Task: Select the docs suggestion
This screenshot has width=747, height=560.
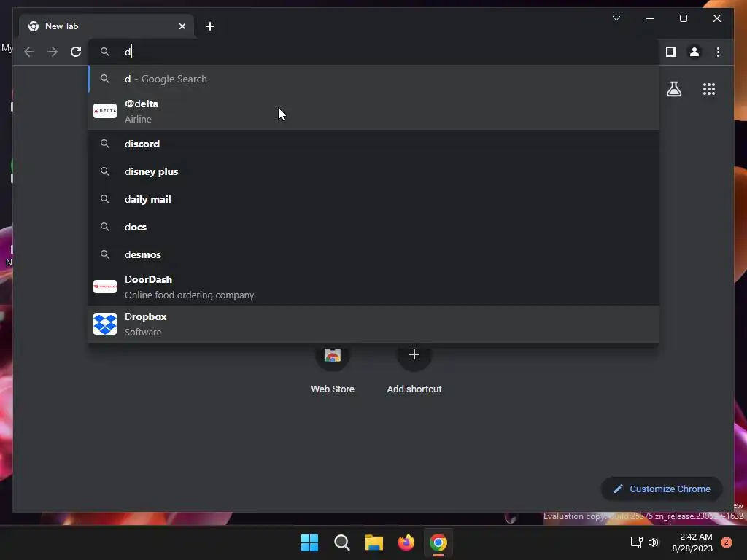Action: (373, 227)
